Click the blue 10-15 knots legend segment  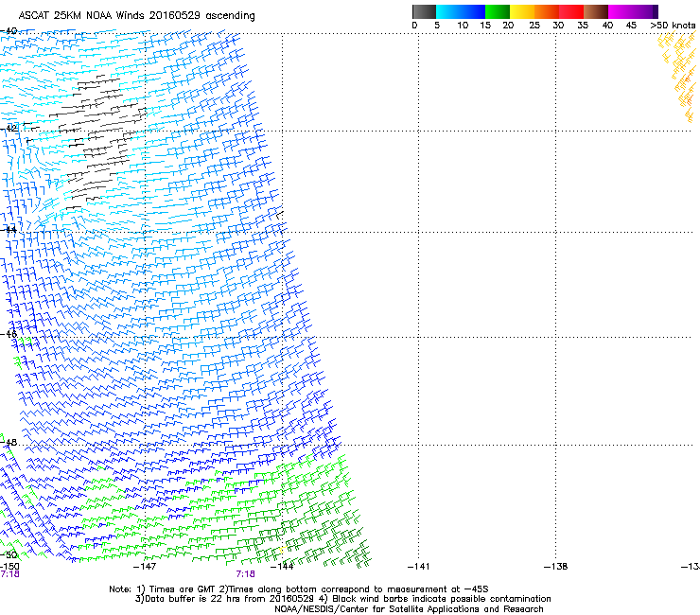(473, 11)
